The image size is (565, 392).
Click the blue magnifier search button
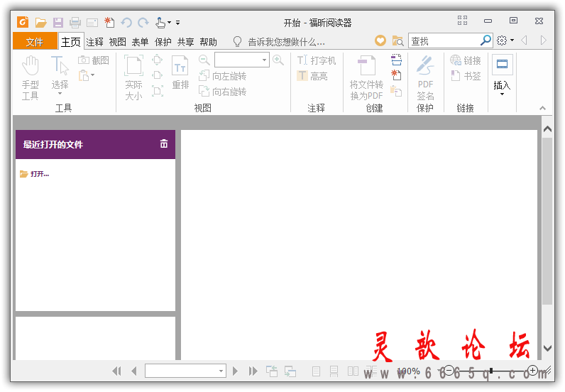click(x=486, y=40)
